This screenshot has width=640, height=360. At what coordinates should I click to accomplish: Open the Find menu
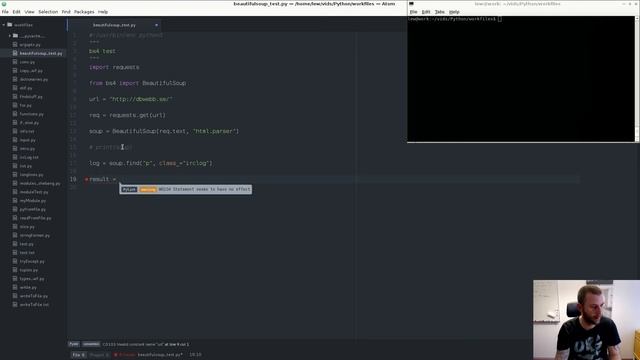coord(66,12)
